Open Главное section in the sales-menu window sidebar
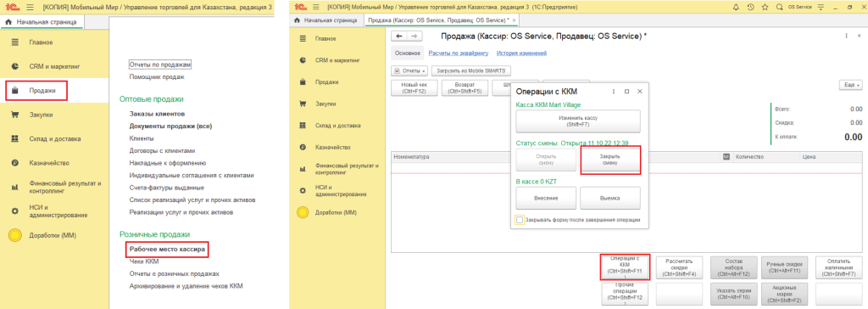Image resolution: width=868 pixels, height=309 pixels. tap(41, 42)
